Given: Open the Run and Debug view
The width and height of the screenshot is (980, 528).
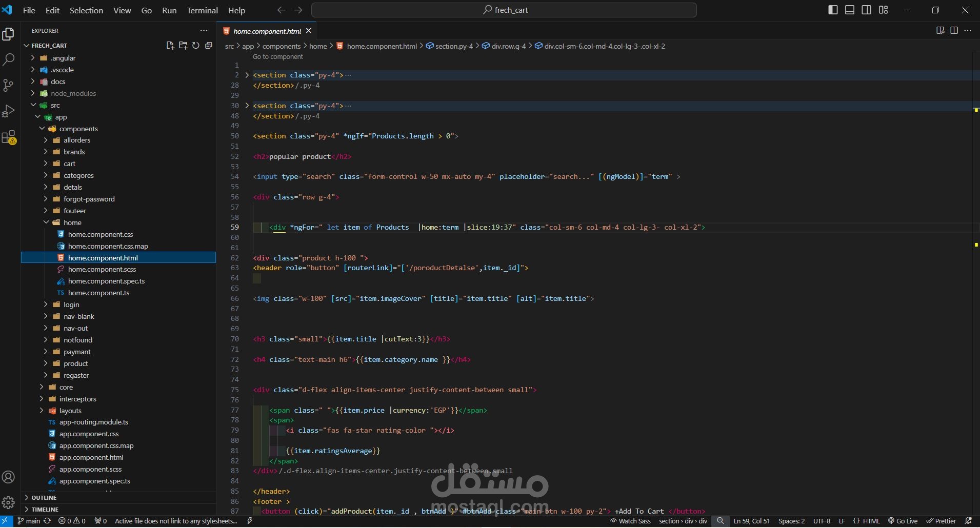Looking at the screenshot, I should pyautogui.click(x=8, y=111).
